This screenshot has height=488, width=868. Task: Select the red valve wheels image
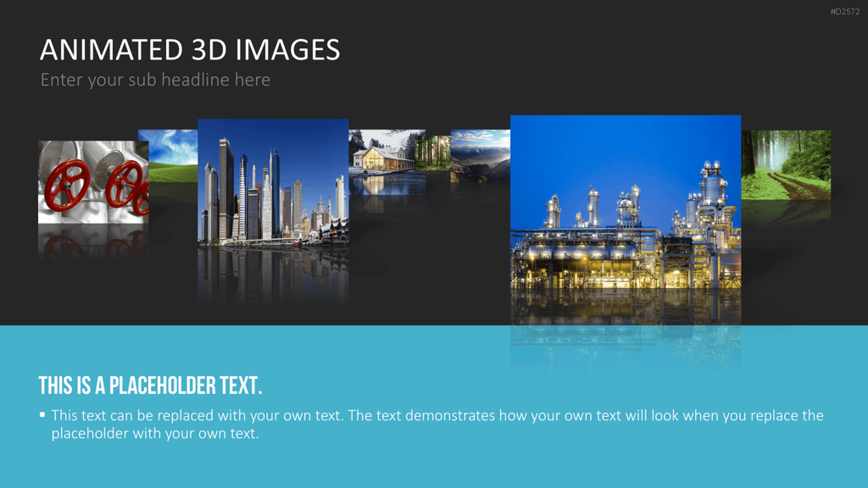(x=93, y=182)
